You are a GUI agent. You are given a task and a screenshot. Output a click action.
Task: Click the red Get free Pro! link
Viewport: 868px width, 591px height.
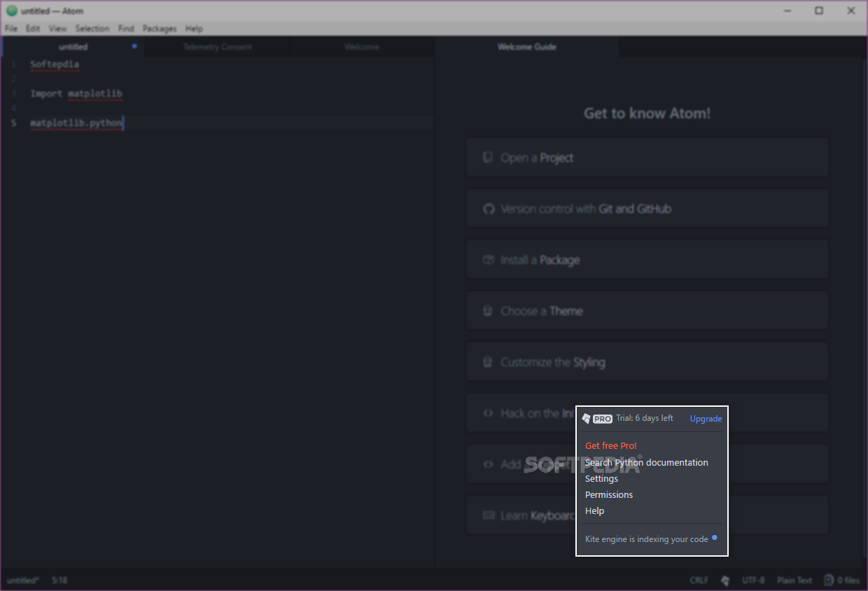611,446
